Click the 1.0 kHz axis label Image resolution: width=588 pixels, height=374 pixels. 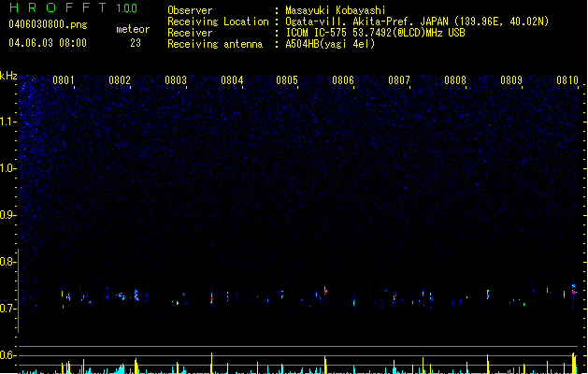(x=7, y=168)
